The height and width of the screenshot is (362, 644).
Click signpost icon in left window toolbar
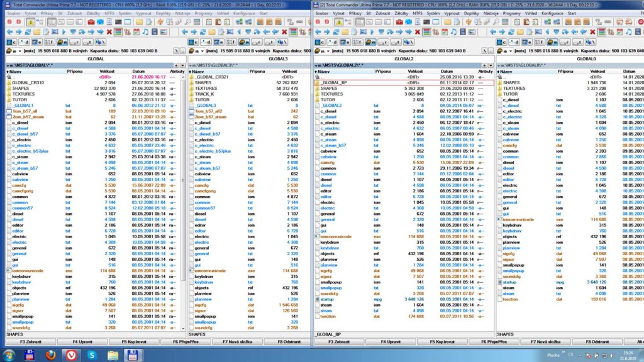pyautogui.click(x=160, y=22)
